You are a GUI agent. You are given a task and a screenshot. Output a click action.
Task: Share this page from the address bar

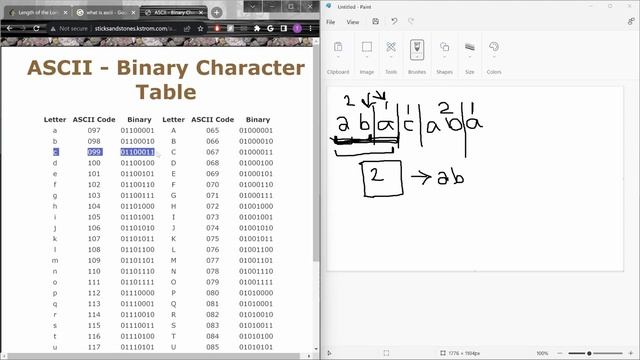pos(187,29)
